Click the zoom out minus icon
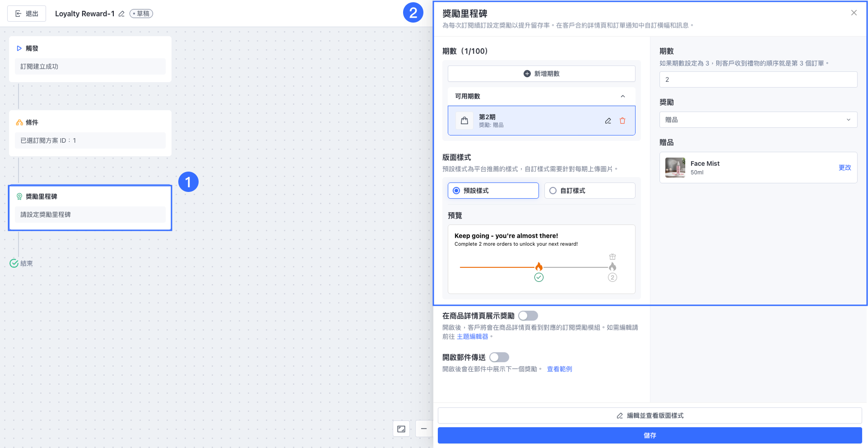868x448 pixels. point(424,429)
